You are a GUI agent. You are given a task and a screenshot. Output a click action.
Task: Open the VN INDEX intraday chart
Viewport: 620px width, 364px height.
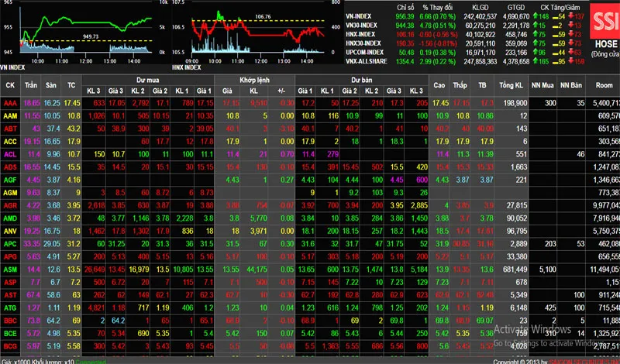86,33
